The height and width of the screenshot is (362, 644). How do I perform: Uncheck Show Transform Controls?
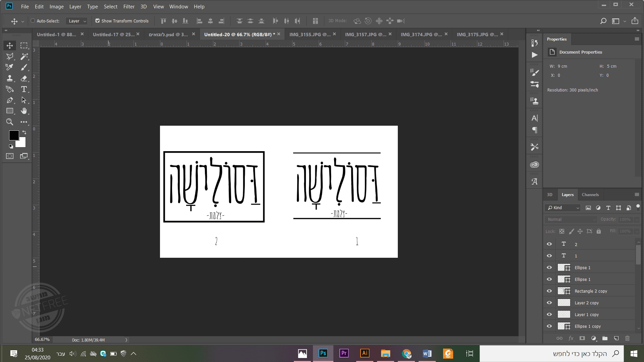pyautogui.click(x=98, y=21)
